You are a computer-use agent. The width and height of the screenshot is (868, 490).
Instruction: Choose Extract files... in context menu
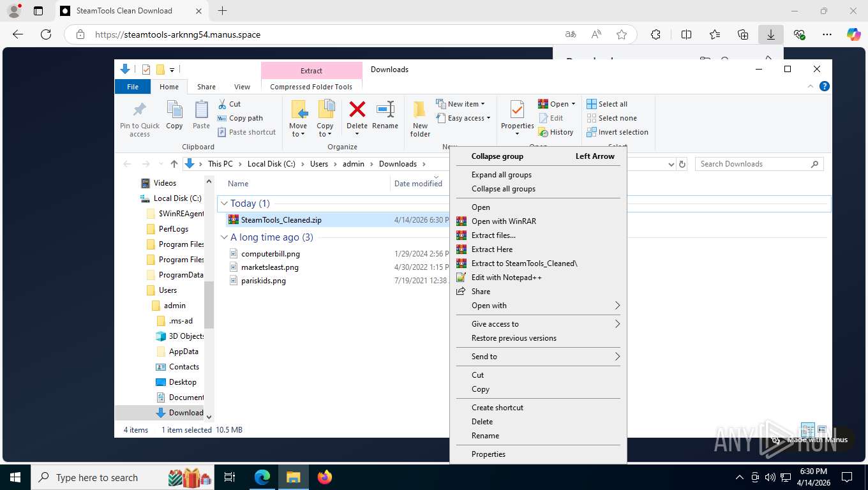pyautogui.click(x=538, y=235)
